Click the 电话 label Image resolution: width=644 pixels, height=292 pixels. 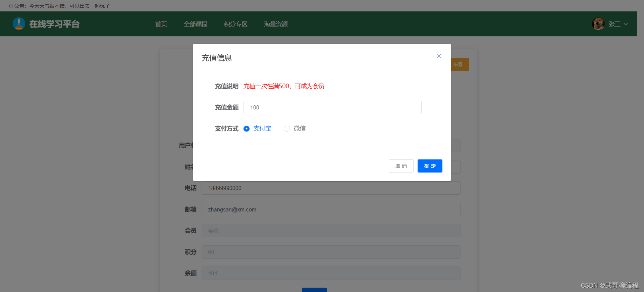point(191,188)
